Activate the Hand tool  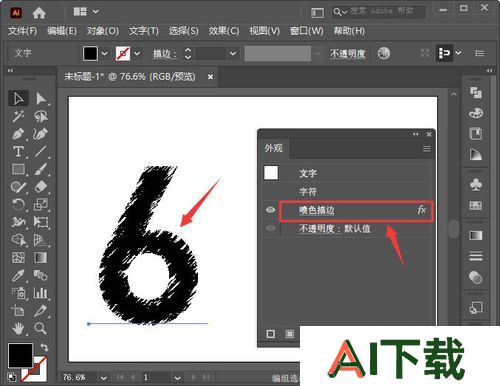point(18,328)
